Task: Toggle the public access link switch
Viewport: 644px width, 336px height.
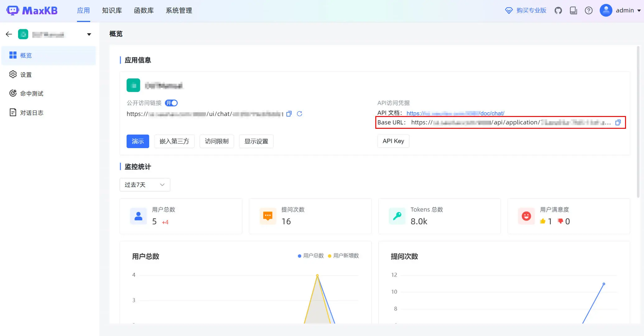Action: pos(171,103)
